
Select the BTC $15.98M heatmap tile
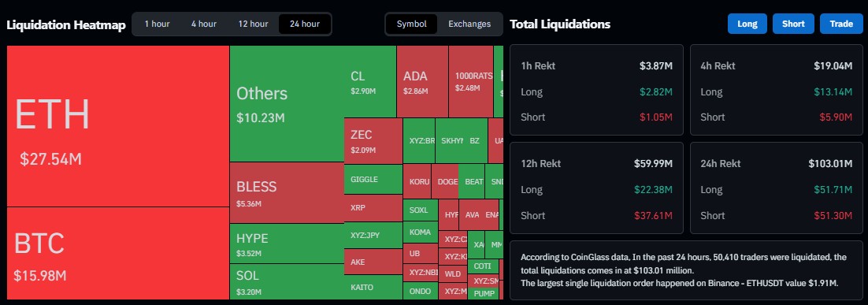[x=118, y=254]
